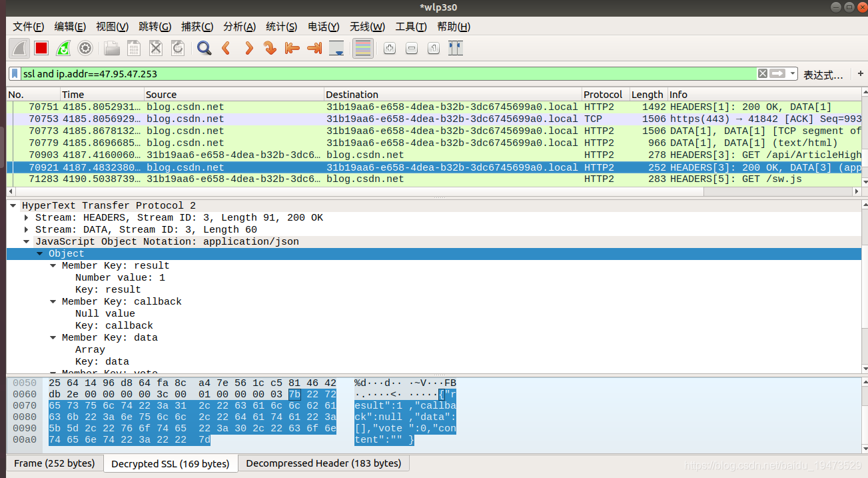Viewport: 868px width, 478px height.
Task: Collapse the highlighted Object node in the JSON tree
Action: click(39, 253)
